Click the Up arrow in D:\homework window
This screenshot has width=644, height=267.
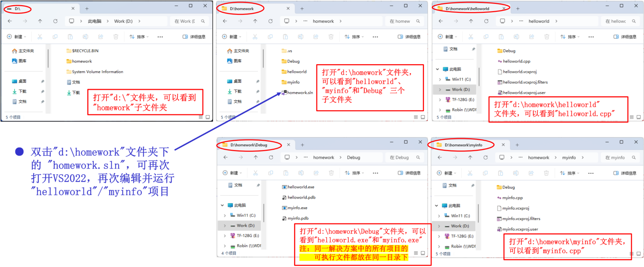pos(255,21)
